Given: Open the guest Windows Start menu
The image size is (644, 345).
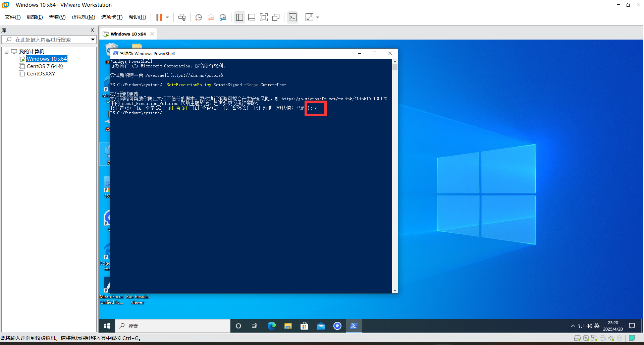Looking at the screenshot, I should click(107, 326).
